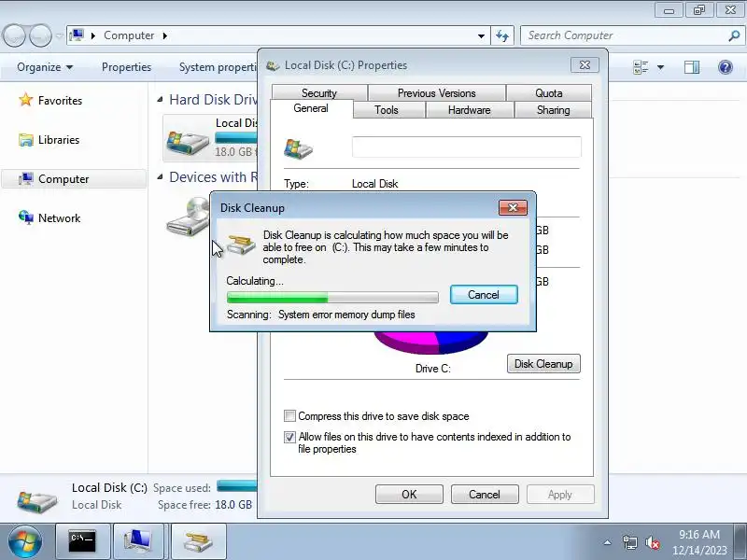Click the drive icon in General tab
This screenshot has width=747, height=560.
click(x=298, y=148)
